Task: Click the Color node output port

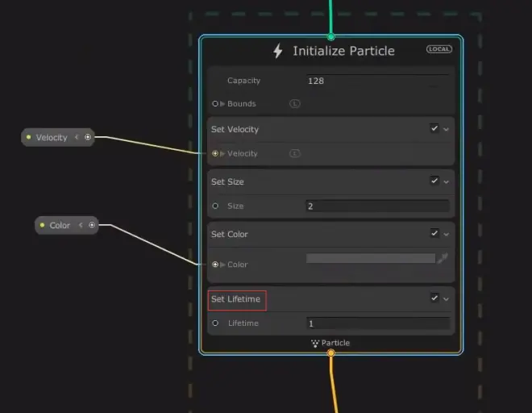Action: tap(92, 225)
